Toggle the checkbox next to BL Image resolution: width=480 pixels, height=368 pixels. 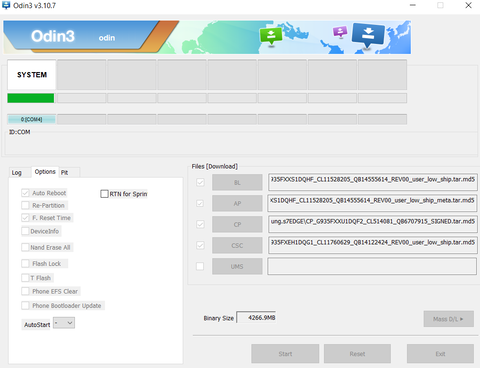point(200,182)
